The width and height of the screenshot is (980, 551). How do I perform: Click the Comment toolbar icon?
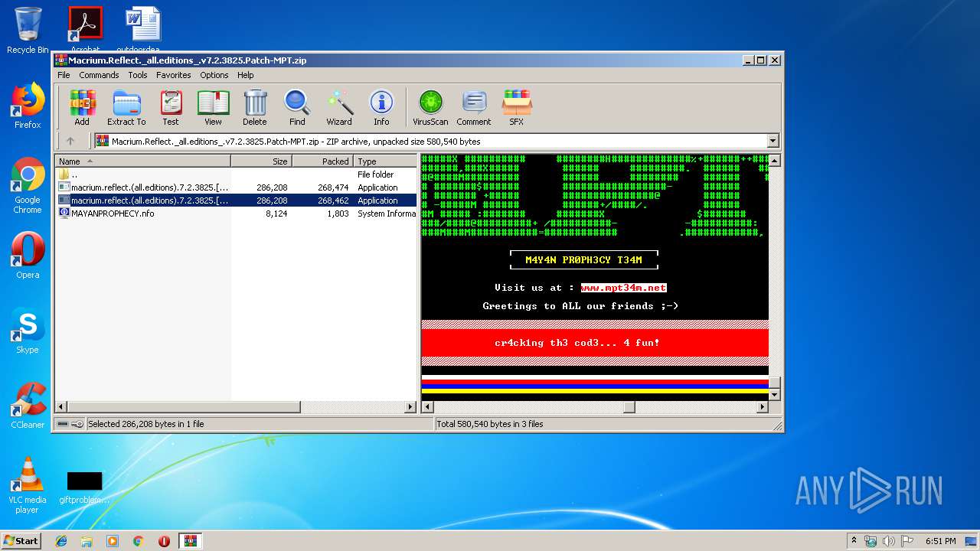474,107
